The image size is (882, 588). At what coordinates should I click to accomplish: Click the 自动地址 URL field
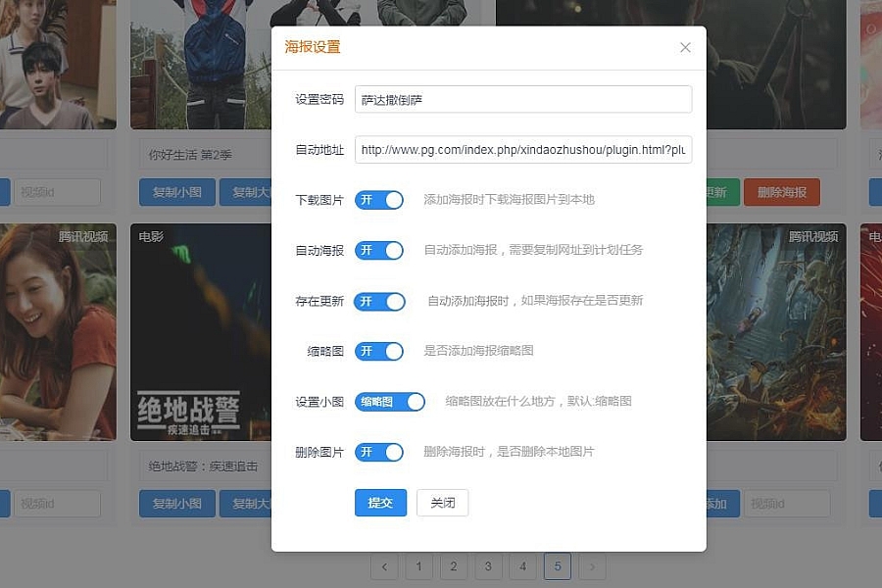523,150
